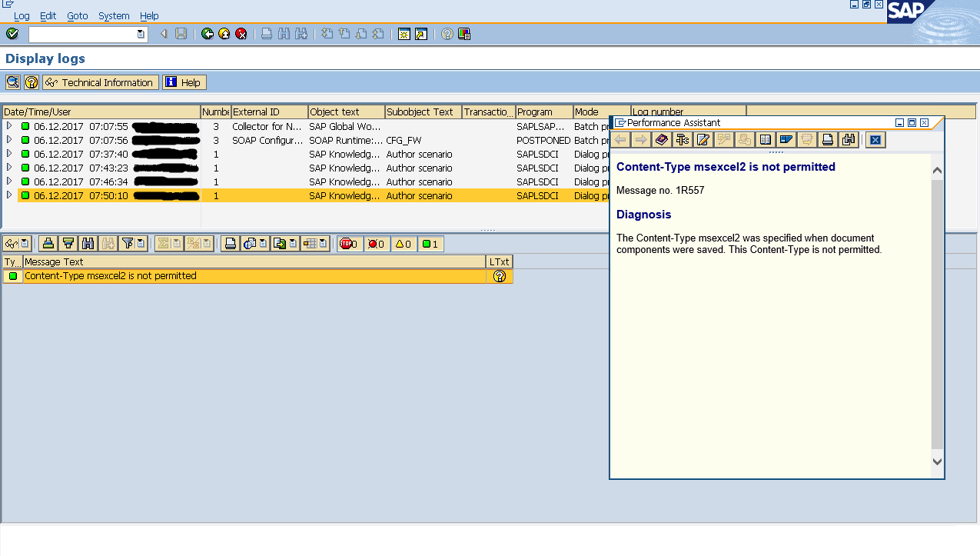980x556 pixels.
Task: Select the message row 'Content-Type msexcel2 is not permitted'
Action: (x=257, y=276)
